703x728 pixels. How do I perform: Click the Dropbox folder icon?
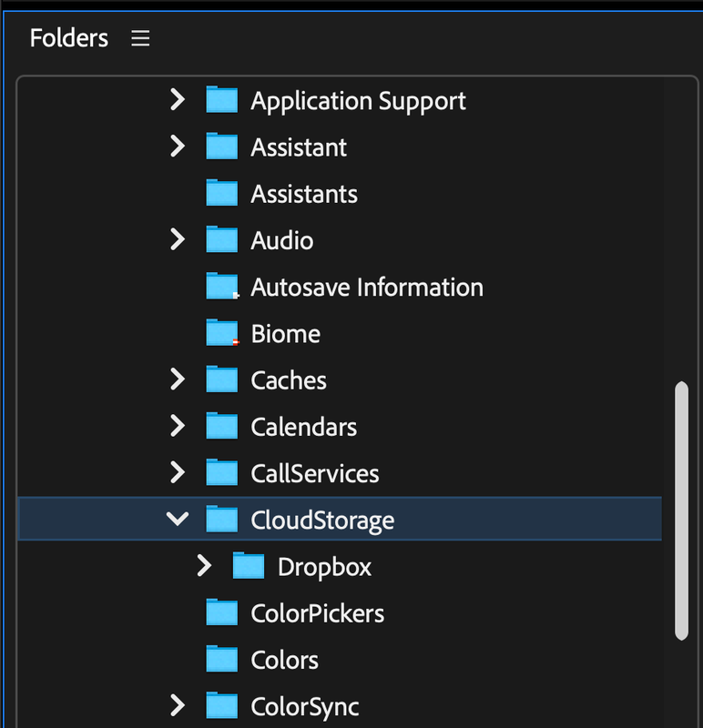(x=248, y=567)
